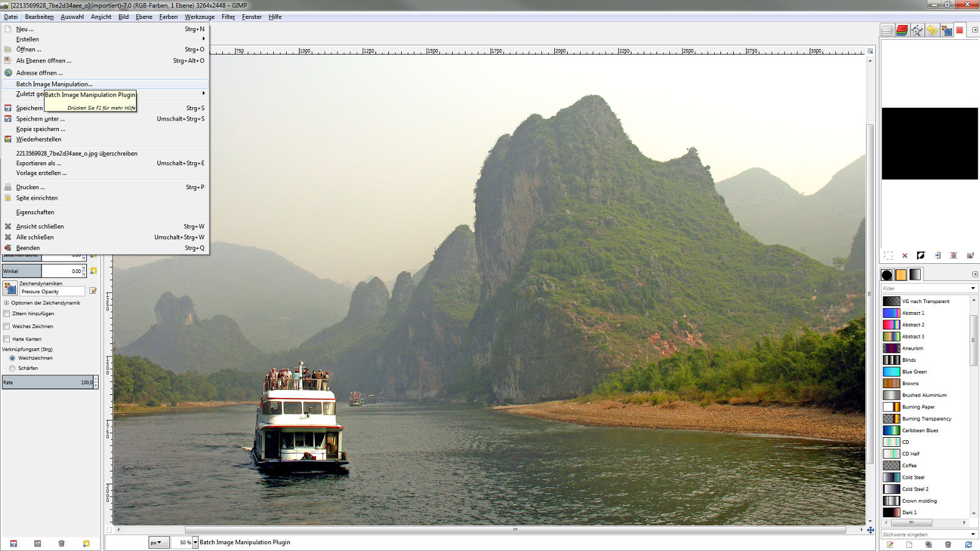Open the Filter menu in menu bar
980x551 pixels.
(228, 17)
